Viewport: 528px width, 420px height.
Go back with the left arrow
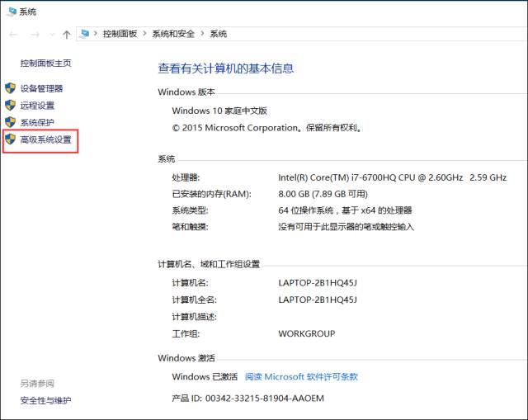click(13, 35)
